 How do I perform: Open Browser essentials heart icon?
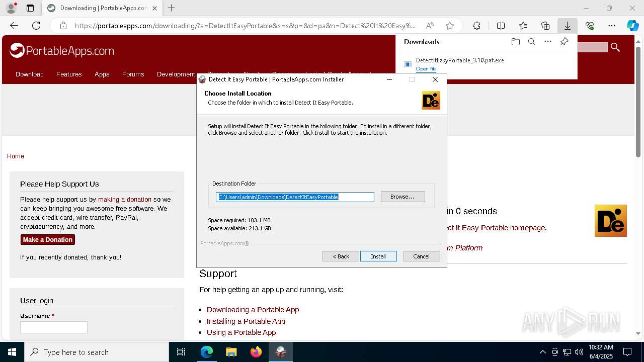tap(590, 26)
